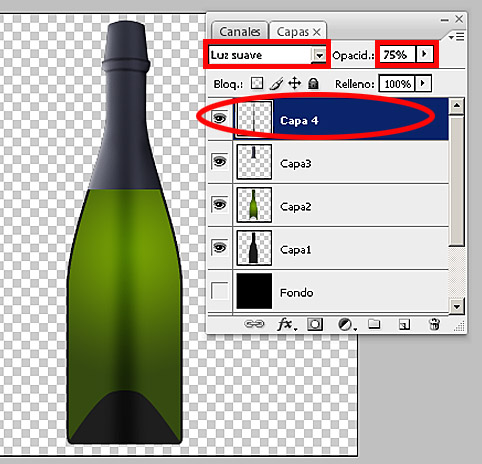Open the Relleno slider arrow

423,83
